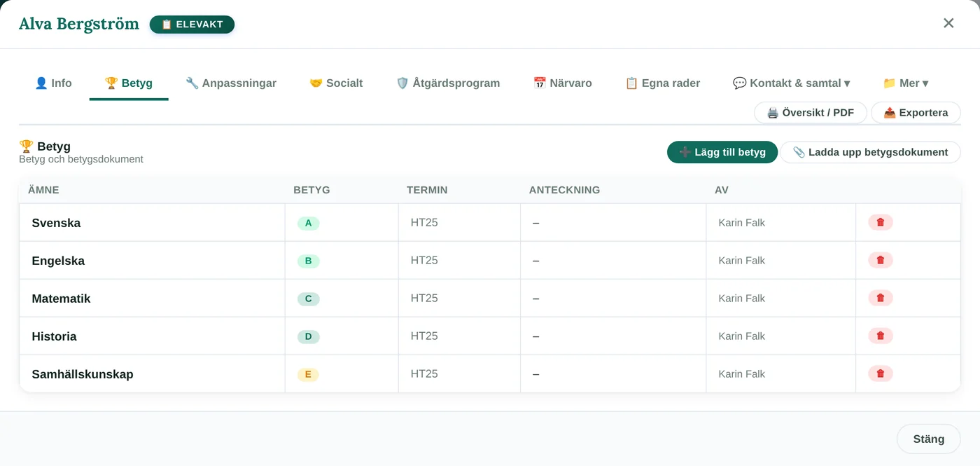Click the grade B badge for Engelska
This screenshot has width=980, height=466.
309,261
